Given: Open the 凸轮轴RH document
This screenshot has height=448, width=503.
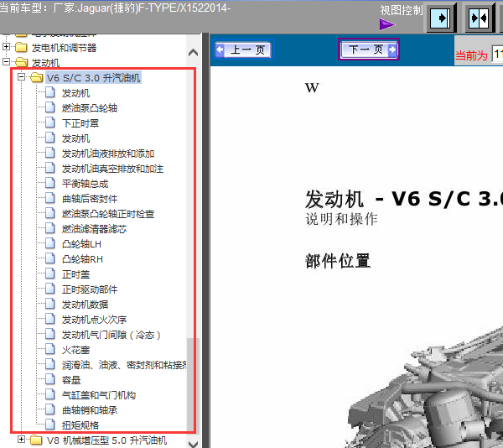Looking at the screenshot, I should click(82, 259).
